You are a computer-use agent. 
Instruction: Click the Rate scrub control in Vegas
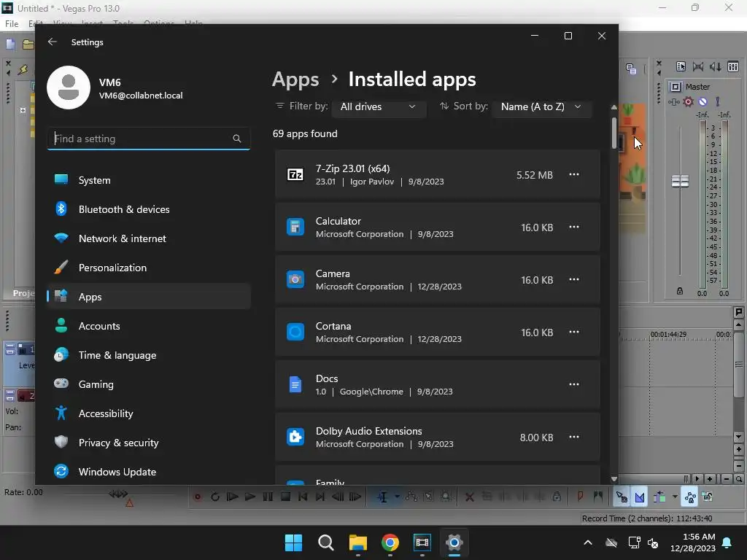click(118, 494)
